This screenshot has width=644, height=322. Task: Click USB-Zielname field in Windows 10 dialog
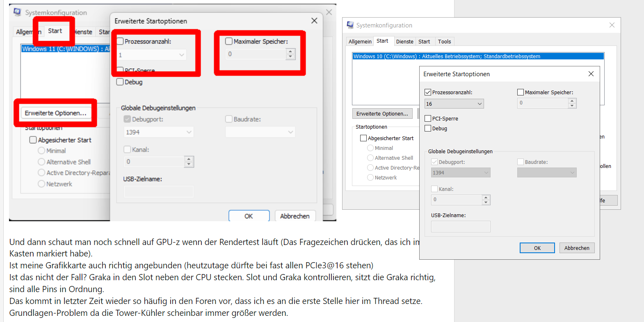(461, 227)
